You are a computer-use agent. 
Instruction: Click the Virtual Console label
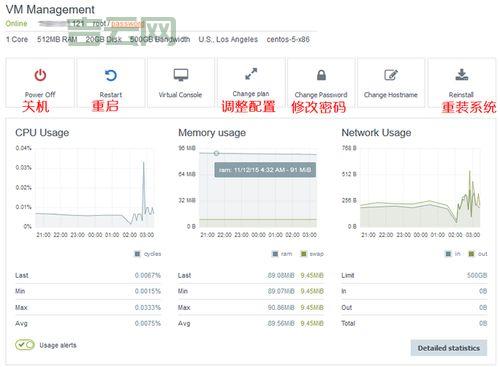180,95
